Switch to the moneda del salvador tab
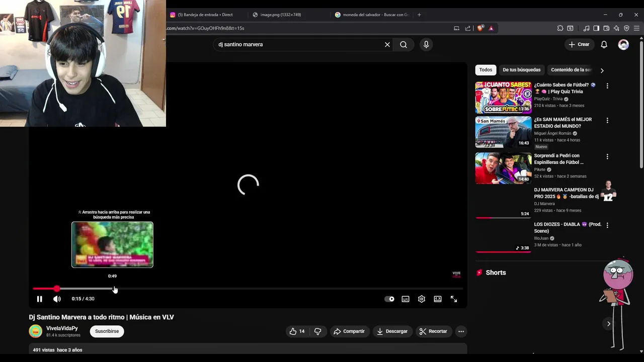The image size is (644, 362). pyautogui.click(x=372, y=15)
